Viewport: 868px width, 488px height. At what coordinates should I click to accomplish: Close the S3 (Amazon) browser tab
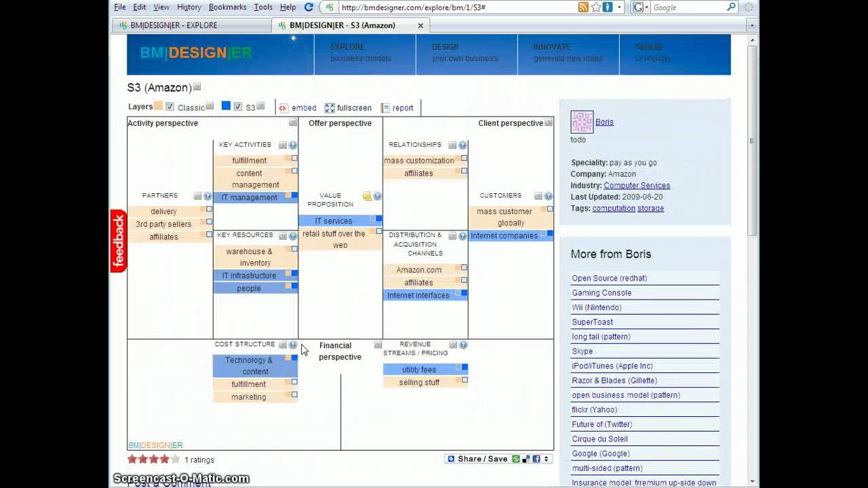[x=420, y=26]
